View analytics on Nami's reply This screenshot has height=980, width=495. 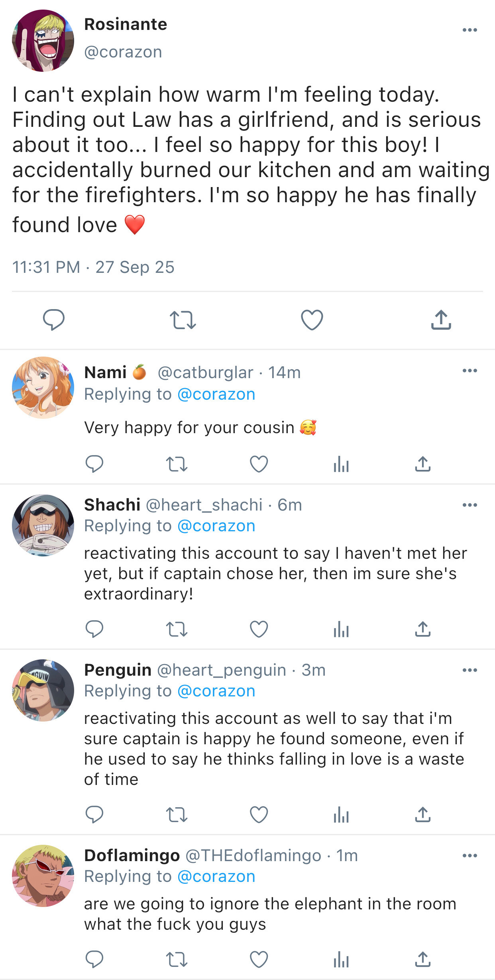[x=341, y=464]
